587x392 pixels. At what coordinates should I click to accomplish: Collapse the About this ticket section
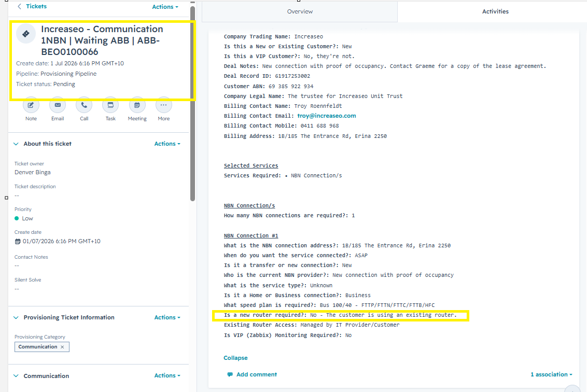(x=16, y=144)
